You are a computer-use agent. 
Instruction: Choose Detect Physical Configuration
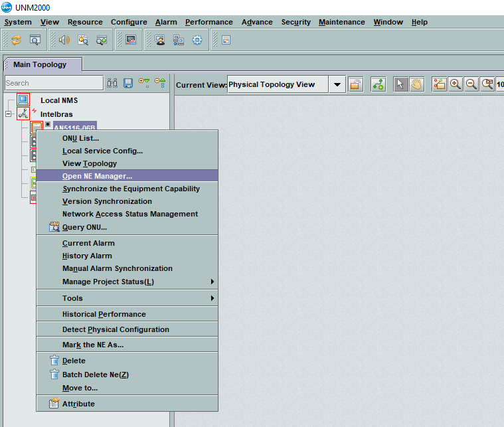[127, 329]
